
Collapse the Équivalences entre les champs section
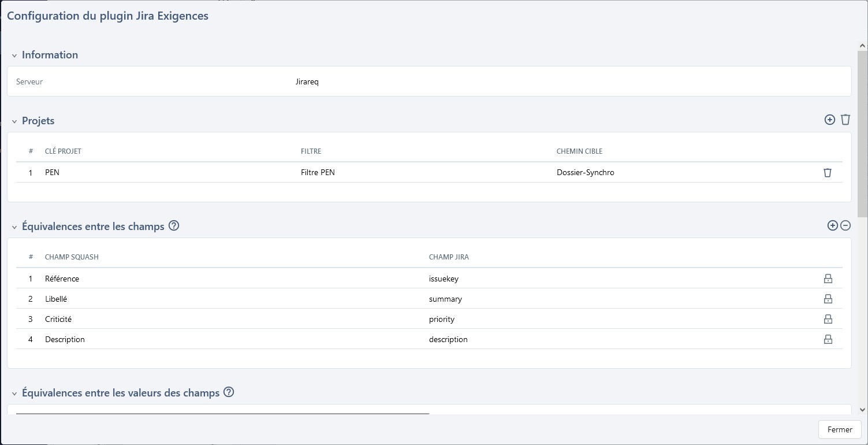[14, 227]
